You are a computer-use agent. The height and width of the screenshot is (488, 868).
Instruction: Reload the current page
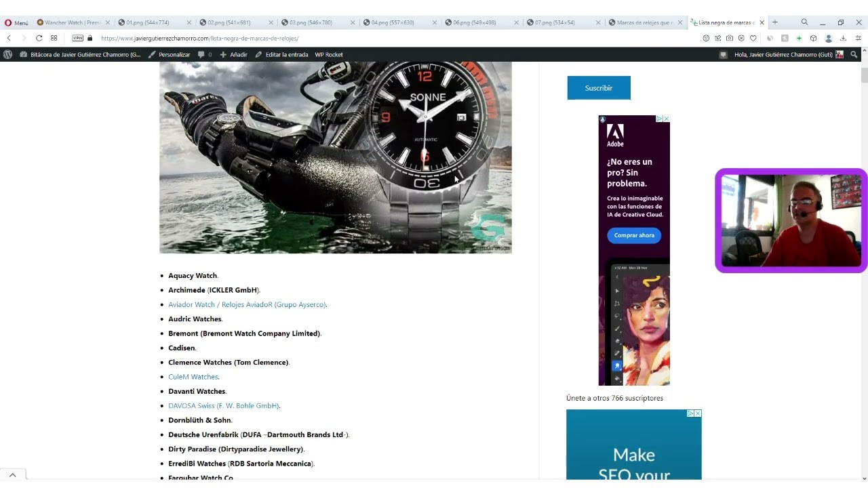point(39,38)
